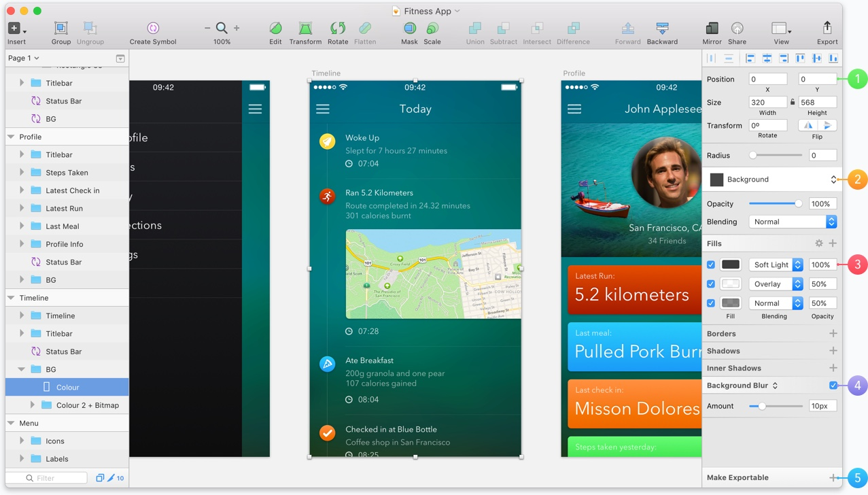The height and width of the screenshot is (495, 868).
Task: Click the Radius slider
Action: [x=776, y=155]
